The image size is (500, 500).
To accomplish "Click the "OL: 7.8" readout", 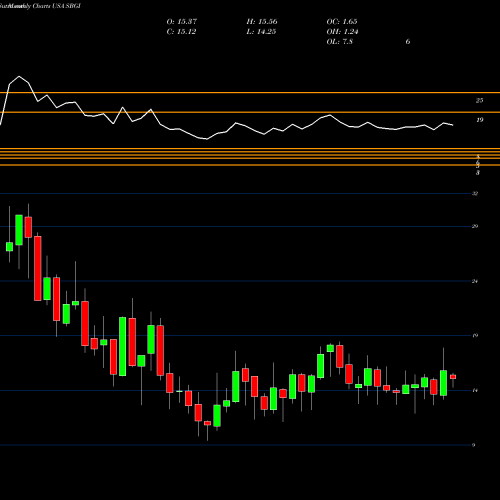I will [x=339, y=42].
